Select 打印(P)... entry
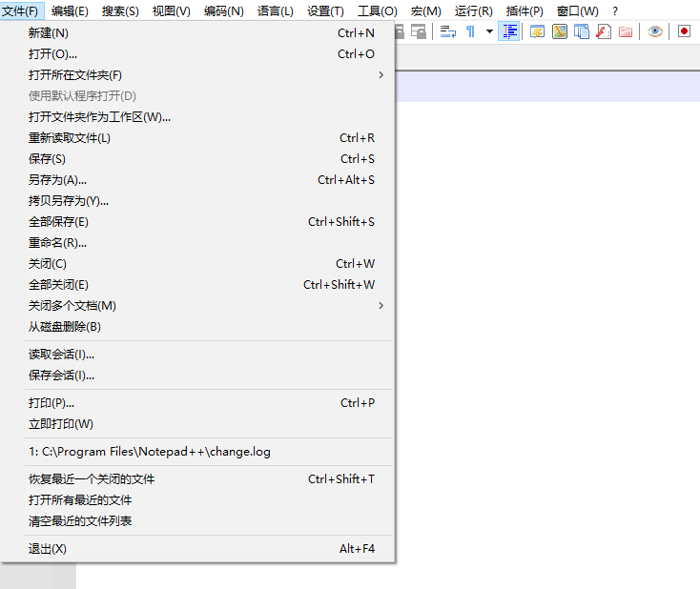Viewport: 700px width, 589px height. point(197,403)
